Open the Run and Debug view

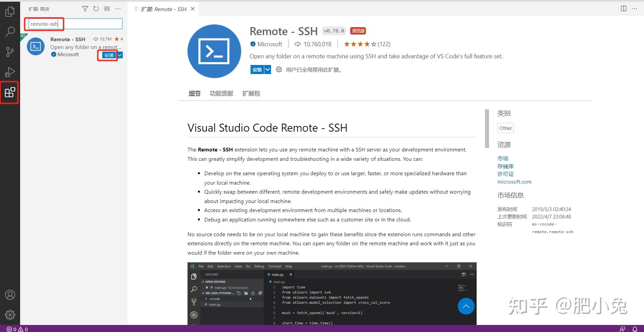pos(10,71)
